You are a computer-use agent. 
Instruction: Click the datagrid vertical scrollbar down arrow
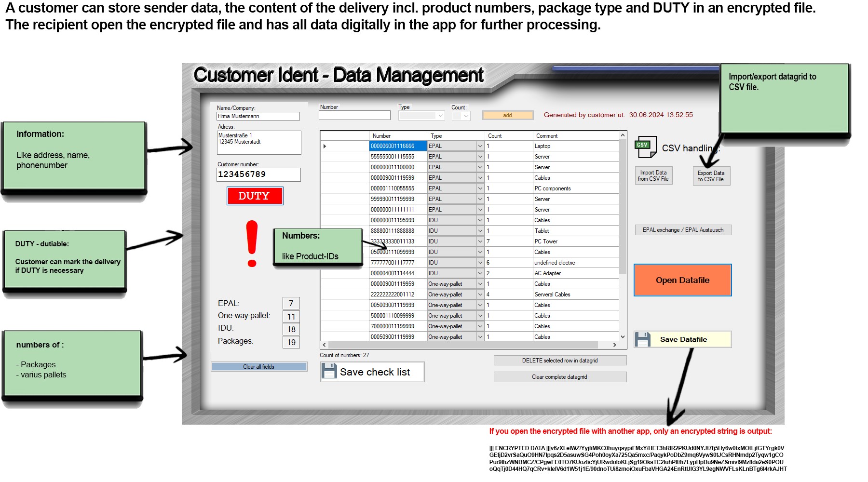coord(623,337)
